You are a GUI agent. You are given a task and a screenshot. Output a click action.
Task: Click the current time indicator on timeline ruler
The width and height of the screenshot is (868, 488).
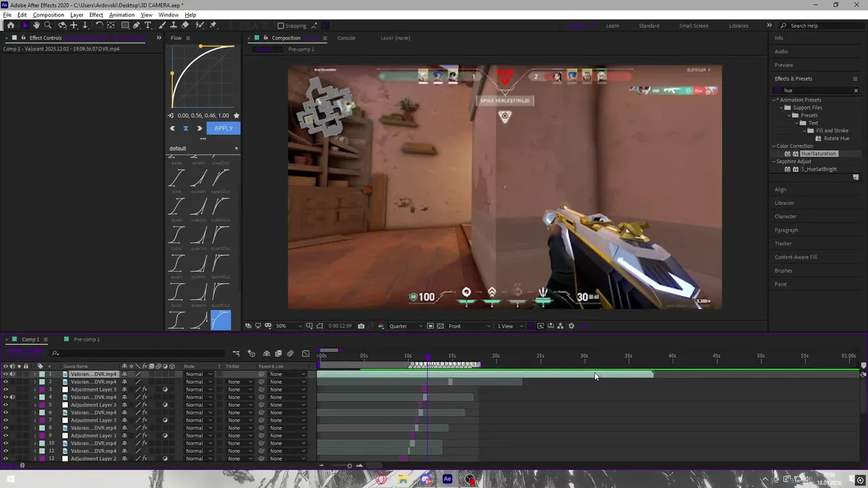click(427, 356)
